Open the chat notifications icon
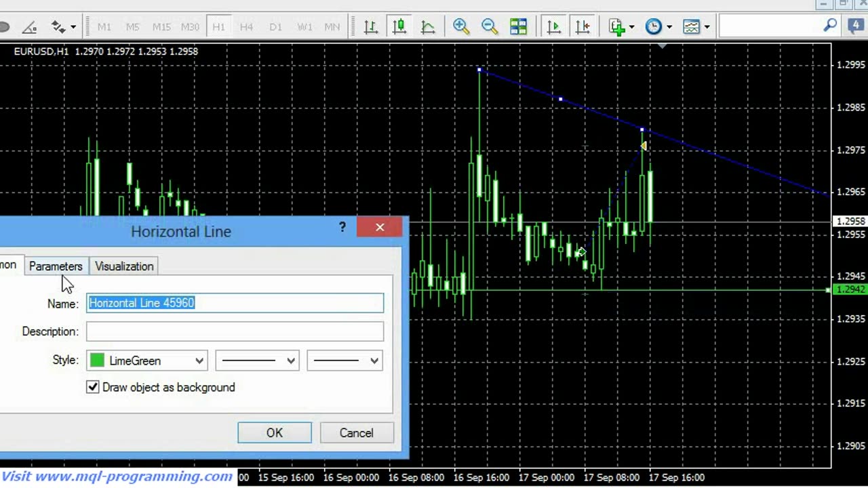868x488 pixels. coord(856,26)
